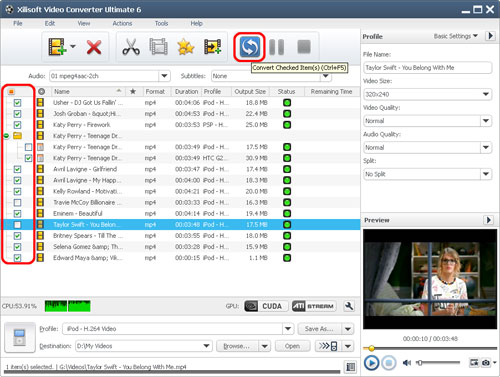The image size is (500, 377).
Task: Open the Help menu
Action: click(x=196, y=23)
